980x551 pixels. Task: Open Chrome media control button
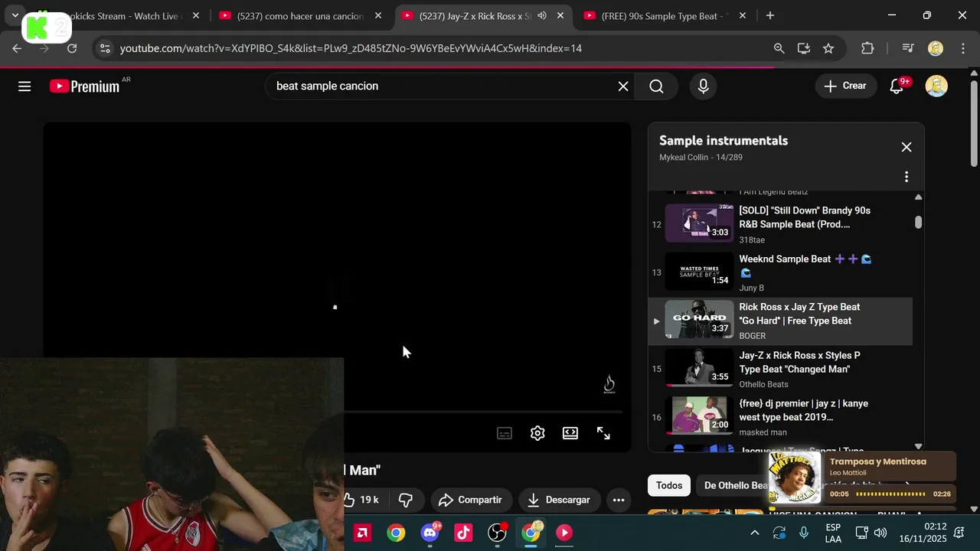tap(908, 48)
